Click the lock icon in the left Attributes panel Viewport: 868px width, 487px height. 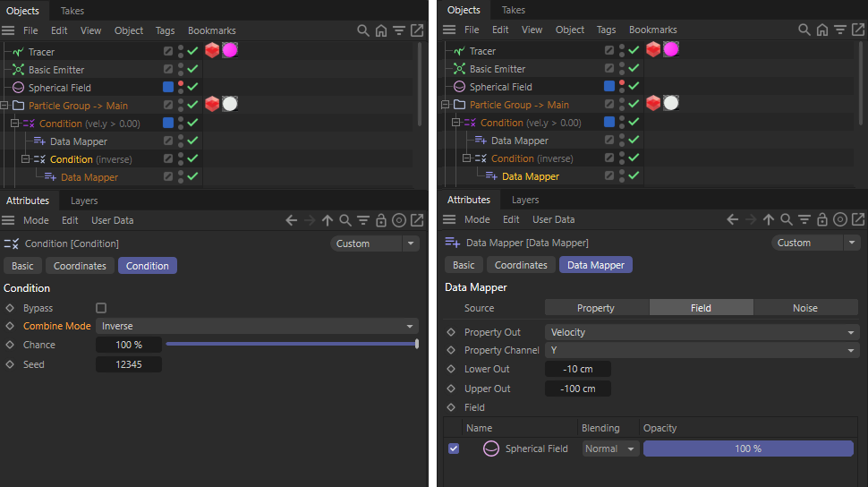[x=381, y=220]
